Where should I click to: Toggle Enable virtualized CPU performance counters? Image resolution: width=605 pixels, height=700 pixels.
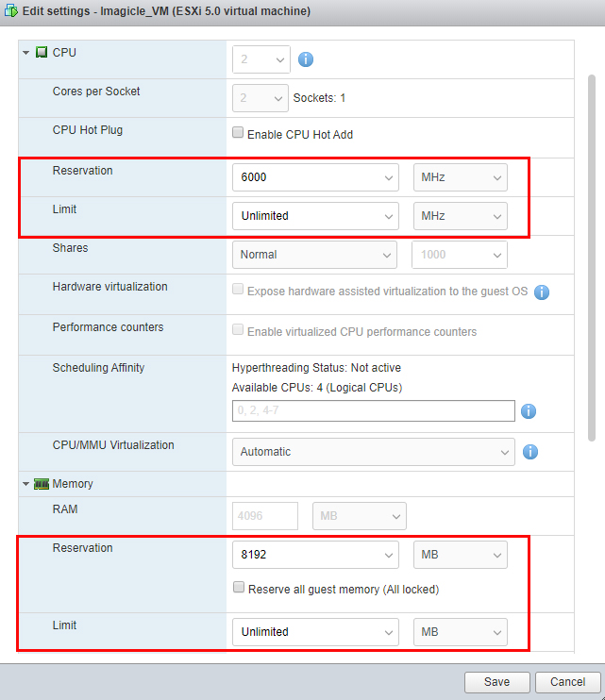[238, 332]
